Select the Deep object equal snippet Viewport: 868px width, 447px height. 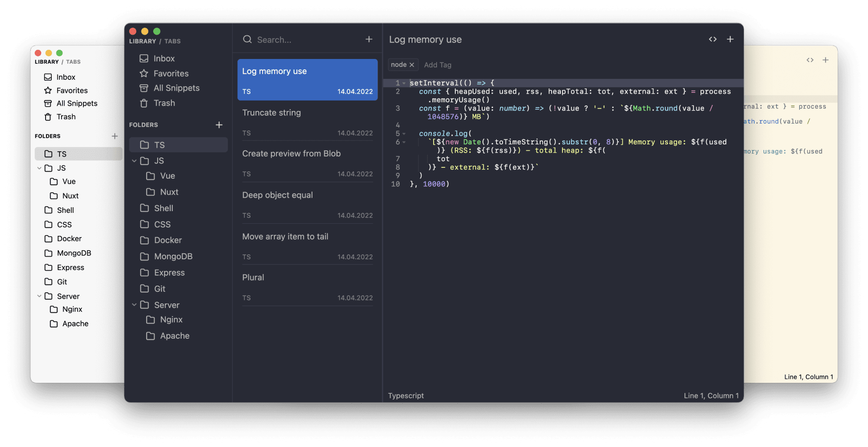(x=307, y=205)
